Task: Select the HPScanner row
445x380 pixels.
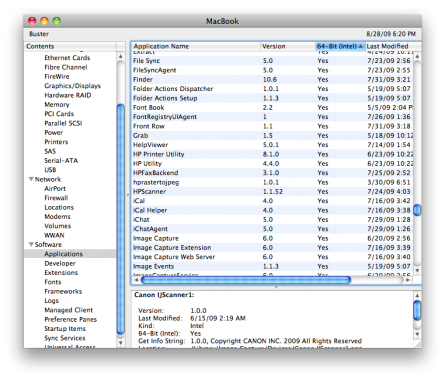Action: [272, 191]
